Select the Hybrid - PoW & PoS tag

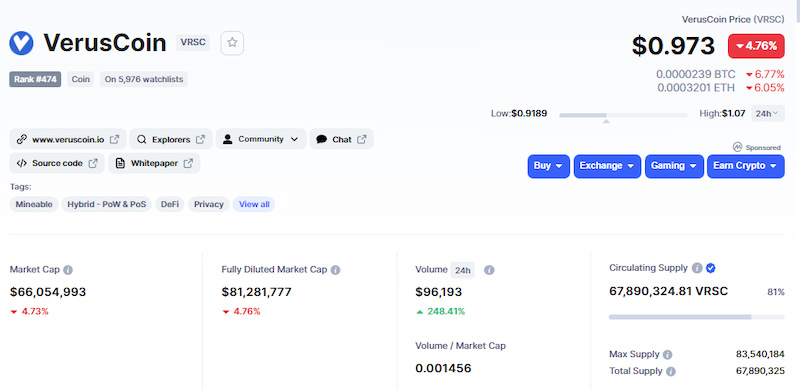pyautogui.click(x=107, y=204)
